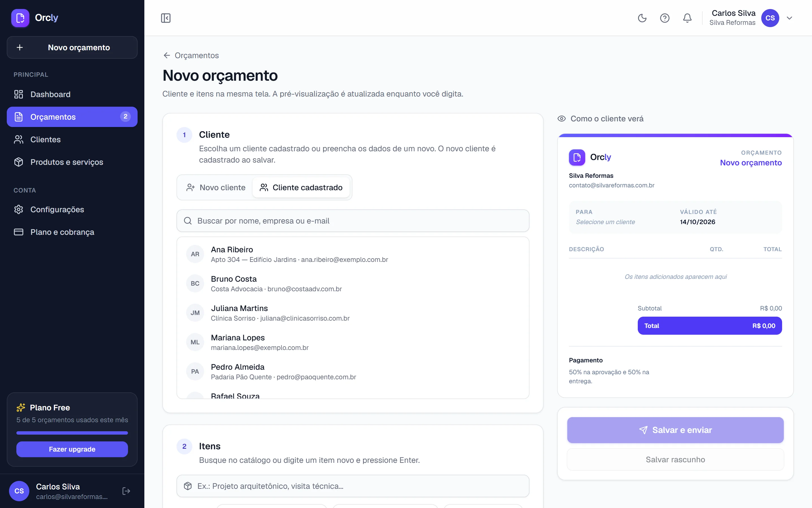Click the AR avatar of Ana Ribeiro
The height and width of the screenshot is (508, 812).
pyautogui.click(x=195, y=254)
